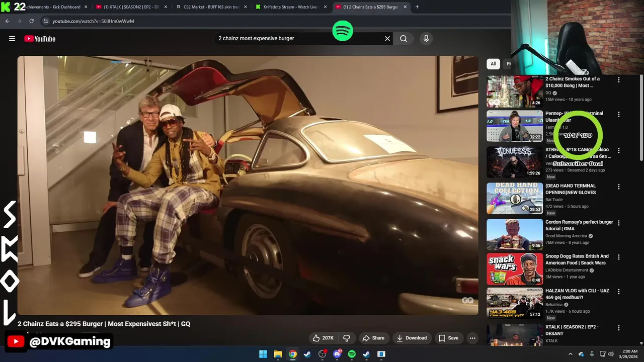Click Gordon Ramsay burger thumbnail

(515, 234)
